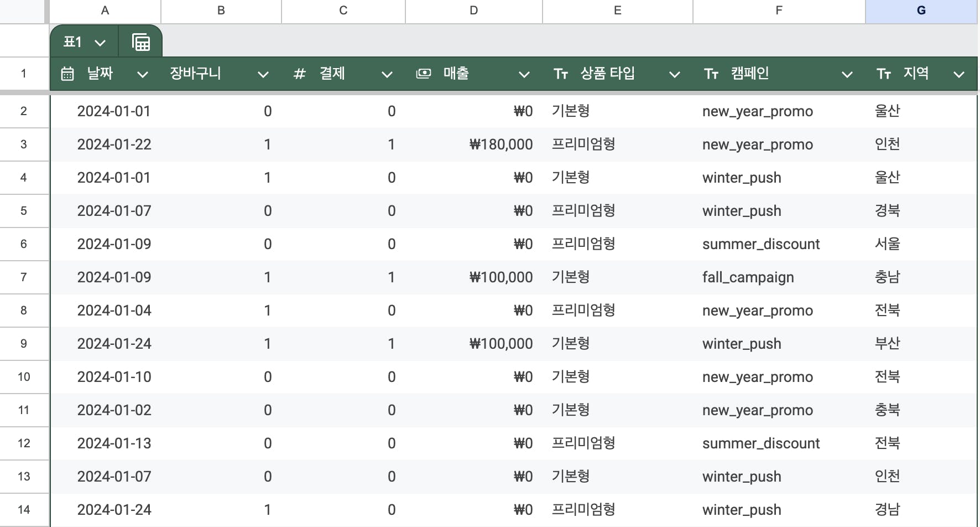This screenshot has height=527, width=980.
Task: Click the 캠페인 header label
Action: pyautogui.click(x=750, y=74)
